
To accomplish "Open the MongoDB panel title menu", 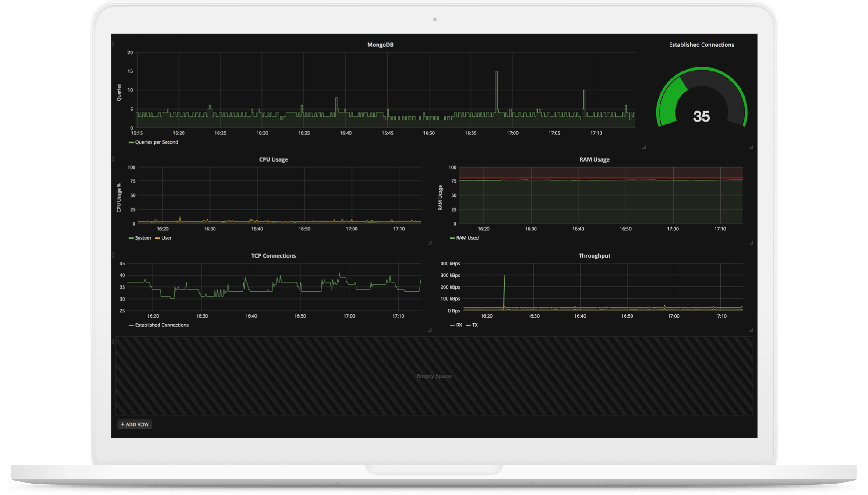I will click(x=380, y=45).
